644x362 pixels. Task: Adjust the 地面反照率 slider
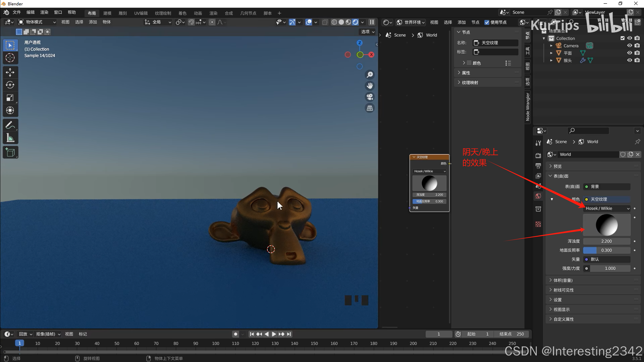pyautogui.click(x=607, y=250)
